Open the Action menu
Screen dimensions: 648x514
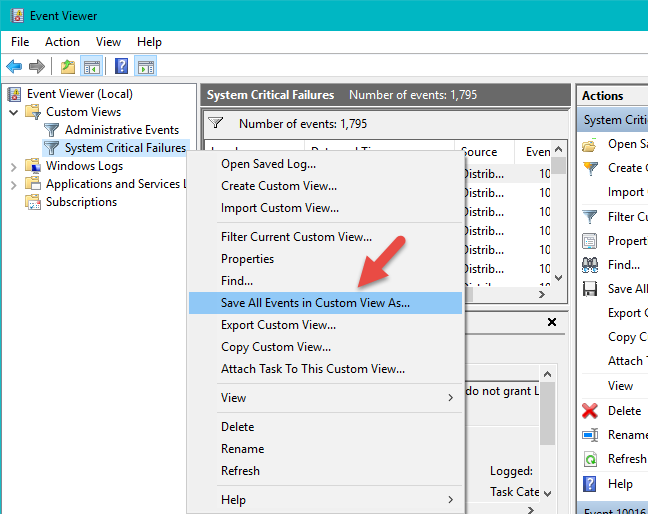pos(62,42)
